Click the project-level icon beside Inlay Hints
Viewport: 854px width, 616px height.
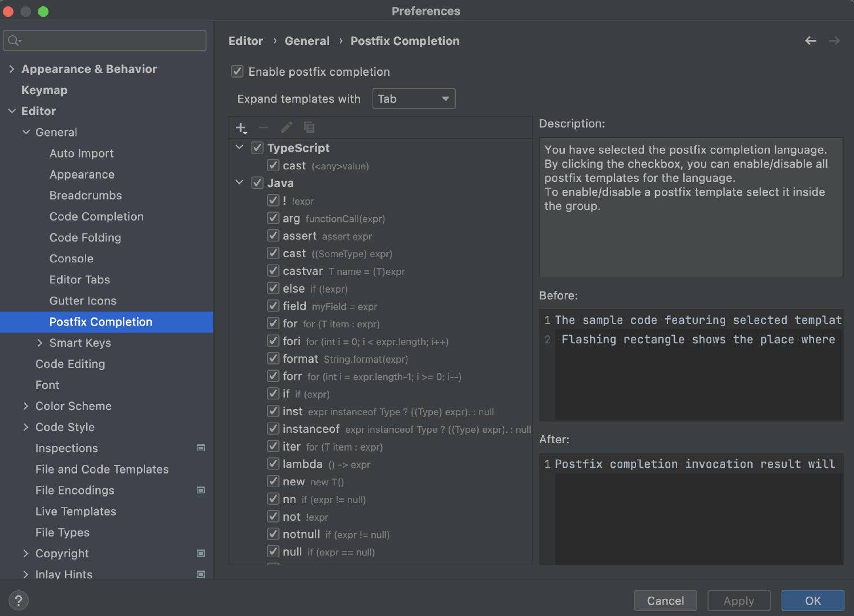[201, 574]
